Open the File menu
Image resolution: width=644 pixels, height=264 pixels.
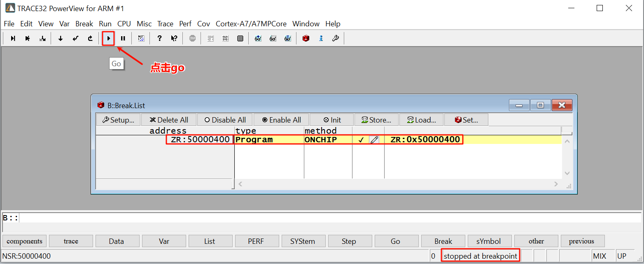(9, 24)
